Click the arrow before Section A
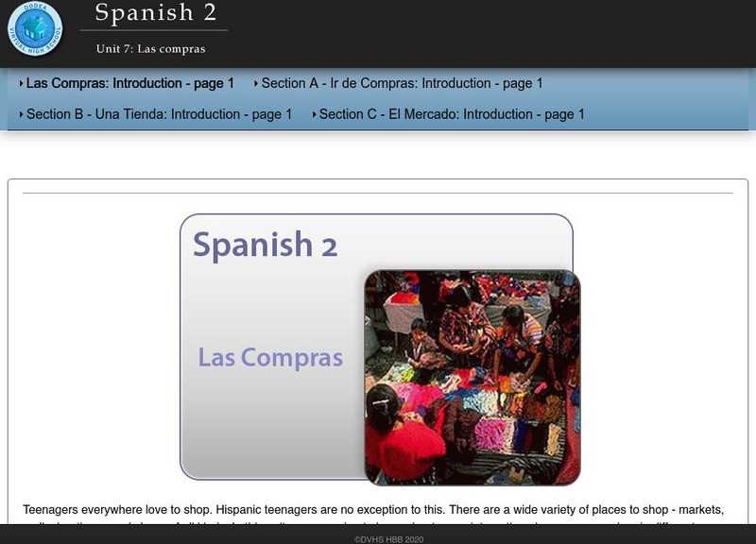The height and width of the screenshot is (544, 756). tap(256, 83)
